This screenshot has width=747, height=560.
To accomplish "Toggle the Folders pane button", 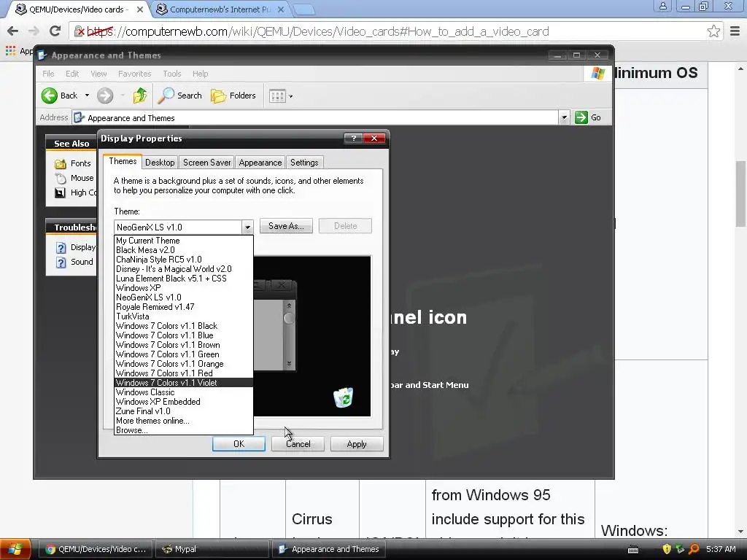I will [233, 96].
